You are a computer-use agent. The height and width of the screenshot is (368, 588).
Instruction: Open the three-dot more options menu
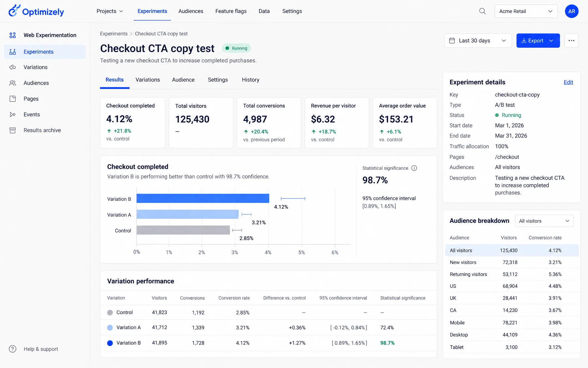pyautogui.click(x=571, y=41)
